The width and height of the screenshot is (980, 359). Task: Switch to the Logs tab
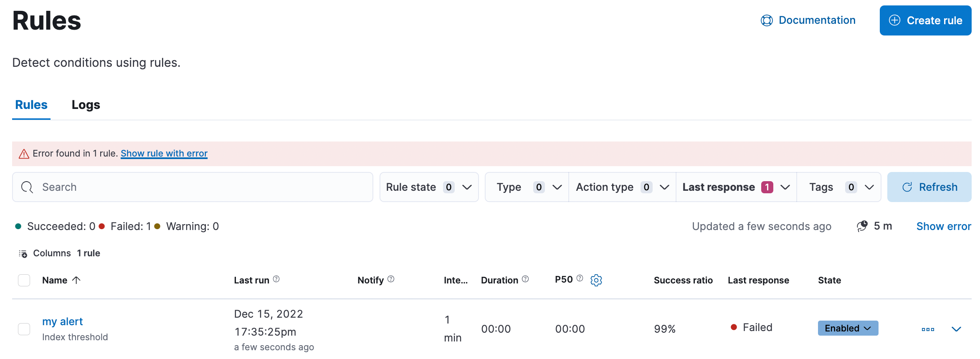tap(86, 105)
